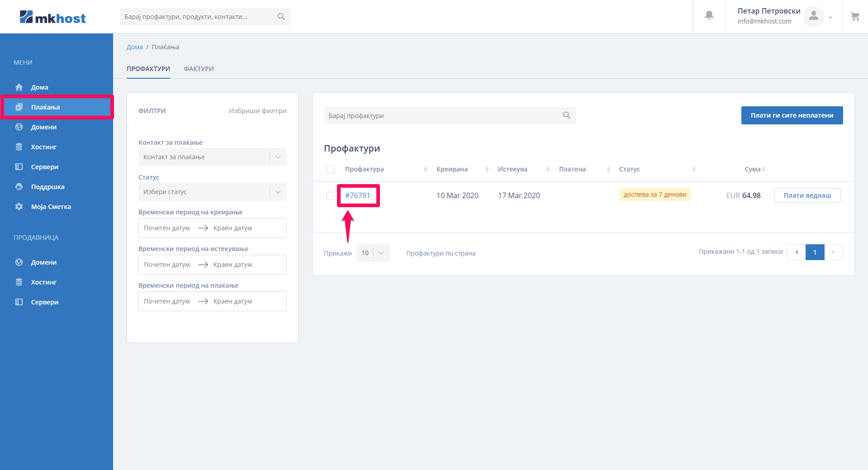The width and height of the screenshot is (868, 470).
Task: Open the shopping cart icon
Action: pos(854,17)
